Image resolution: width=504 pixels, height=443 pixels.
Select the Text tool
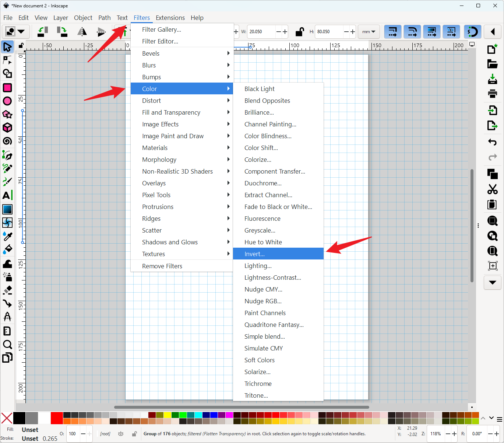point(7,195)
